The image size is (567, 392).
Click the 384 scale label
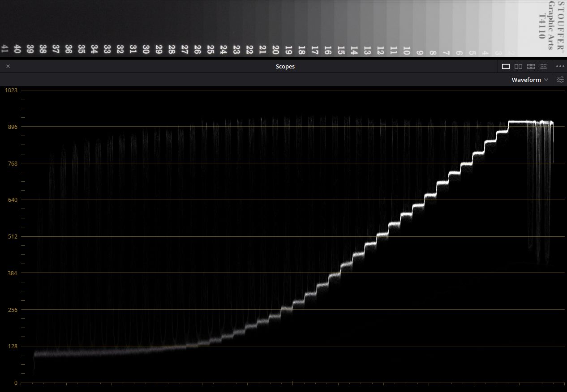pos(13,273)
